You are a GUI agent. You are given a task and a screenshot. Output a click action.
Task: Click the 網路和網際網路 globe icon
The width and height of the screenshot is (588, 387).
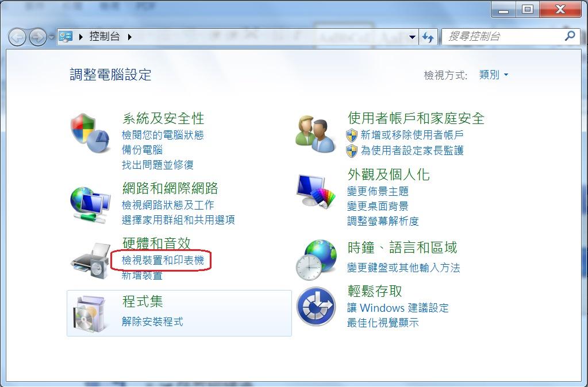[90, 205]
